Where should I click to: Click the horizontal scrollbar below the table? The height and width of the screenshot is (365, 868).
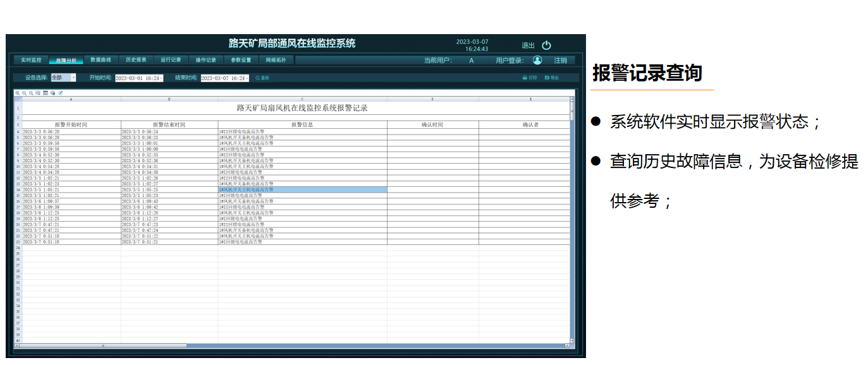click(x=103, y=345)
